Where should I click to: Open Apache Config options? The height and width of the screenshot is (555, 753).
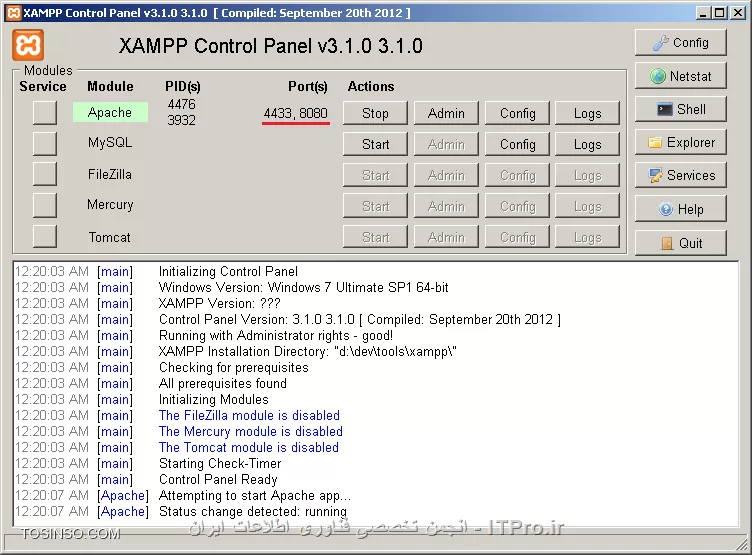tap(517, 113)
